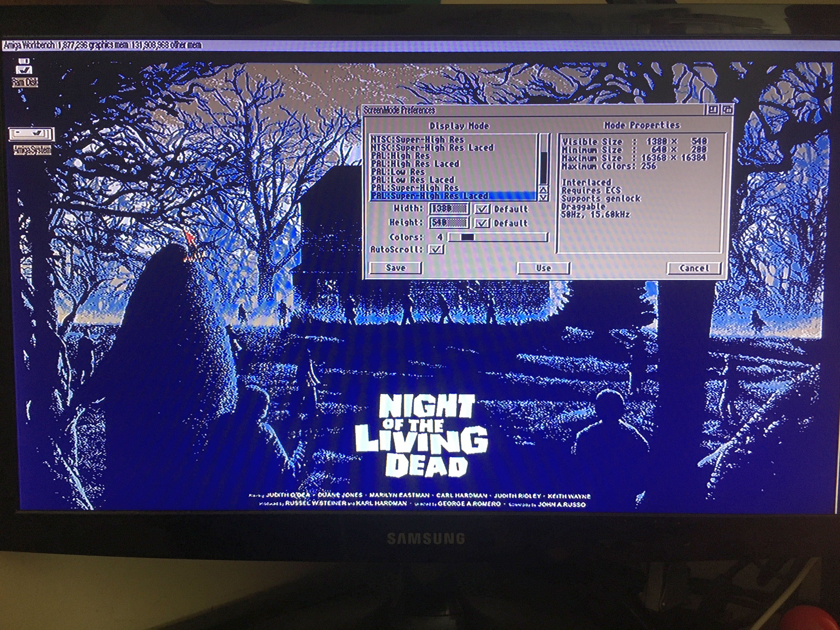Click the ScreenMode window zoom gadget

pos(713,110)
